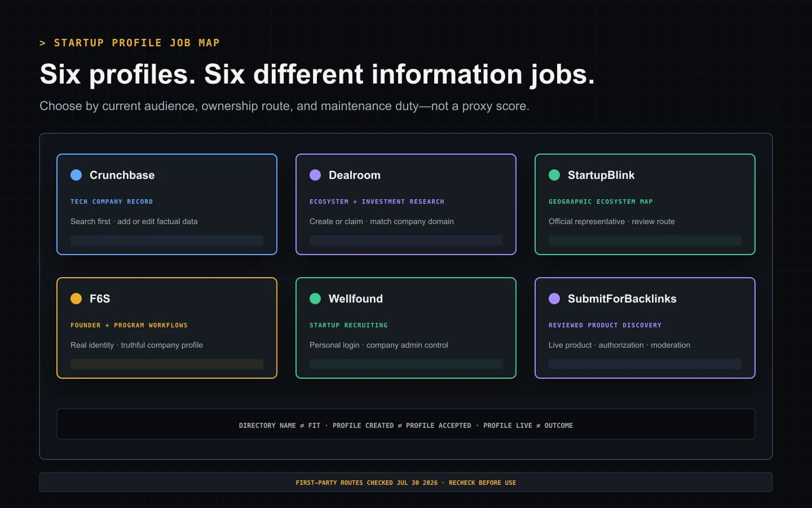The image size is (812, 508).
Task: Click the green bar in Wellfound card
Action: (406, 364)
